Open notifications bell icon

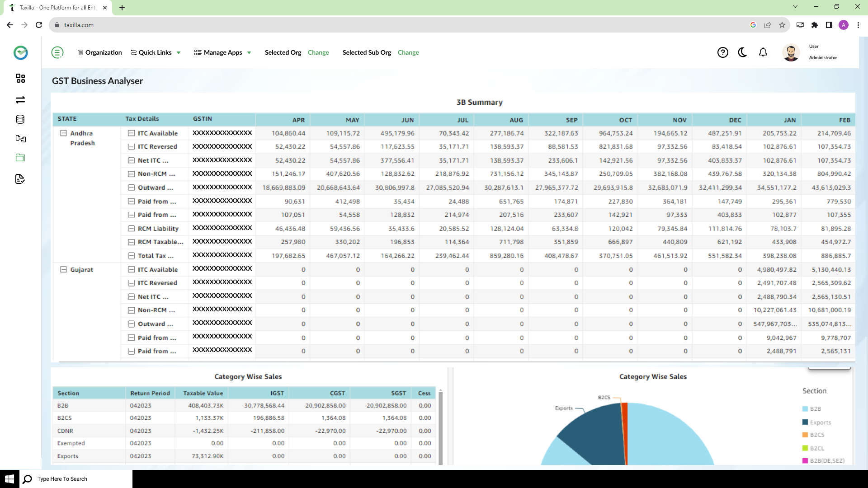(x=763, y=52)
